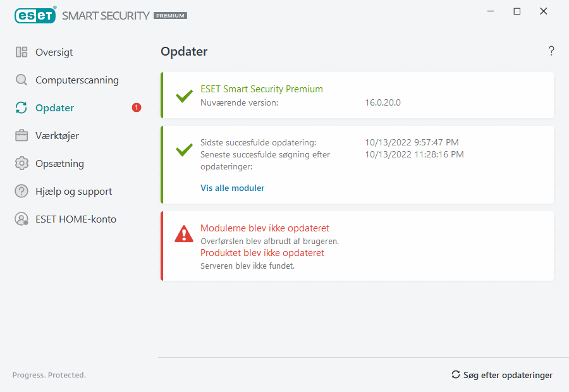Click the Opsætning gear icon
The height and width of the screenshot is (392, 569).
click(x=21, y=164)
